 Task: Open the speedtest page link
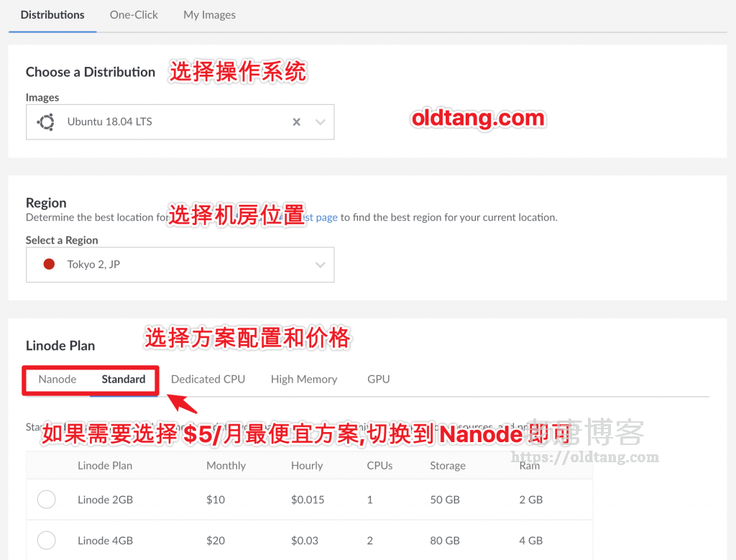pyautogui.click(x=321, y=217)
